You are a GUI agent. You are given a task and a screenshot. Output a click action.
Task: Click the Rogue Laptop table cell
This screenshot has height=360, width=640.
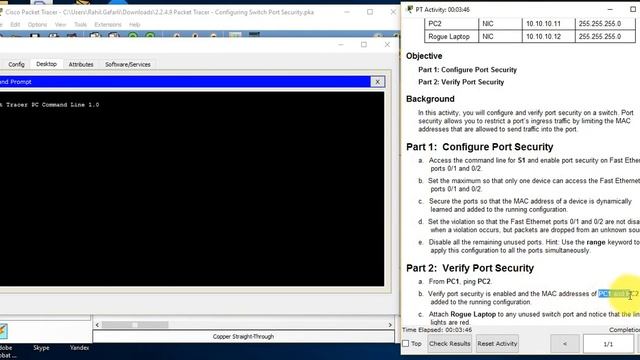451,36
